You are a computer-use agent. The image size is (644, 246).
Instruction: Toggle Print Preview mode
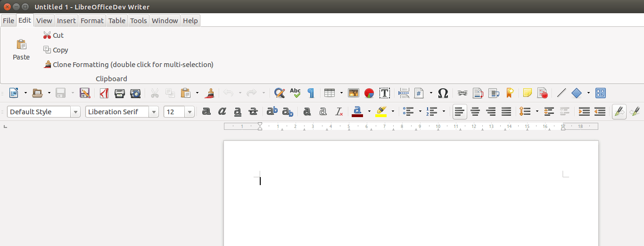[x=135, y=93]
